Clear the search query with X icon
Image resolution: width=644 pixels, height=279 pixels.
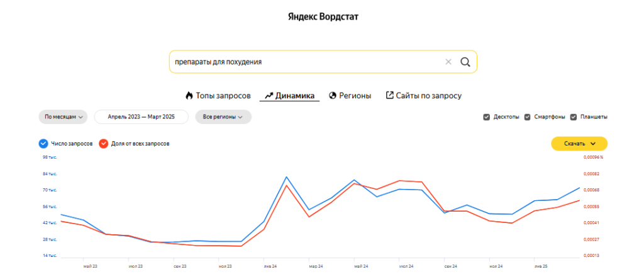point(448,62)
